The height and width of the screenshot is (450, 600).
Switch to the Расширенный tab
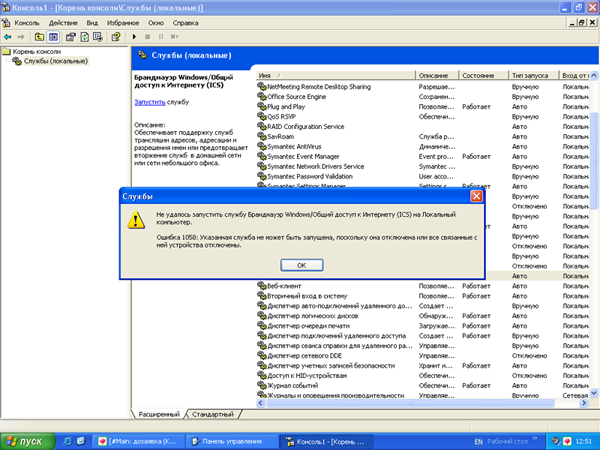coord(159,414)
